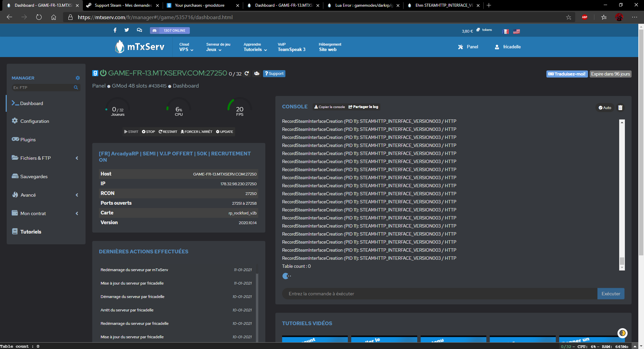
Task: Click the green power status icon
Action: [103, 73]
